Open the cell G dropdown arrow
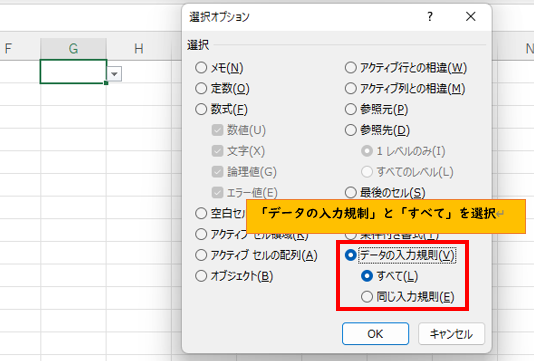Screen dimensions: 534x361 114,74
